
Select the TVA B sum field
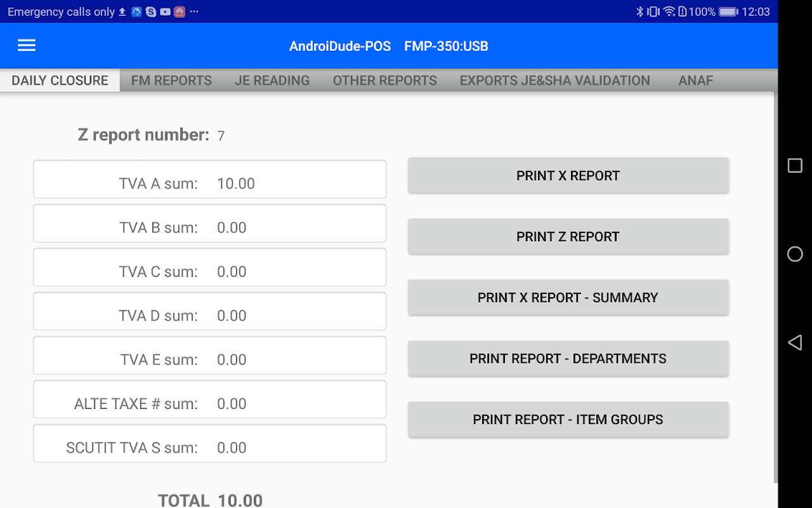click(209, 223)
